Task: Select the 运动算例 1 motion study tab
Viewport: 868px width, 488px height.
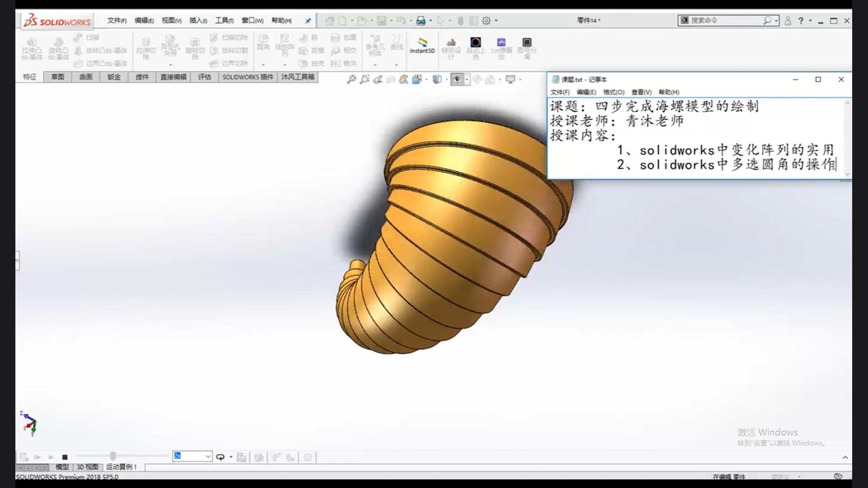Action: [121, 467]
